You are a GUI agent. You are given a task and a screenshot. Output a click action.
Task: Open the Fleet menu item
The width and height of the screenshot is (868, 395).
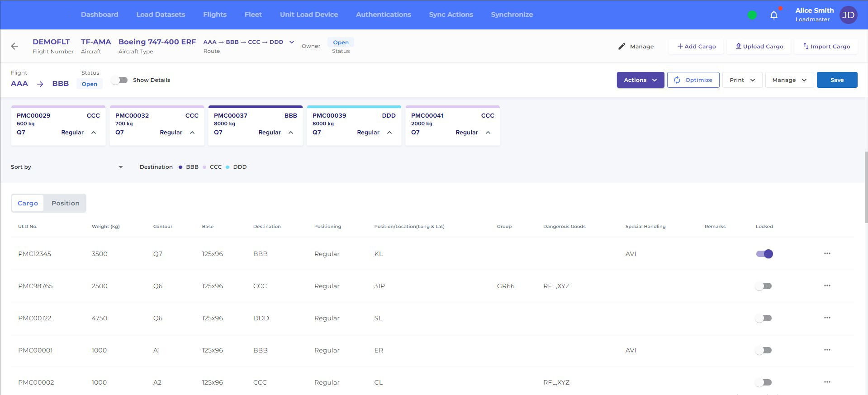pos(253,14)
